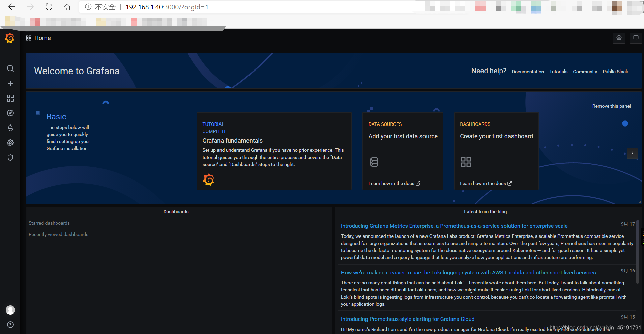This screenshot has height=334, width=644.
Task: Open the Community link
Action: 585,72
